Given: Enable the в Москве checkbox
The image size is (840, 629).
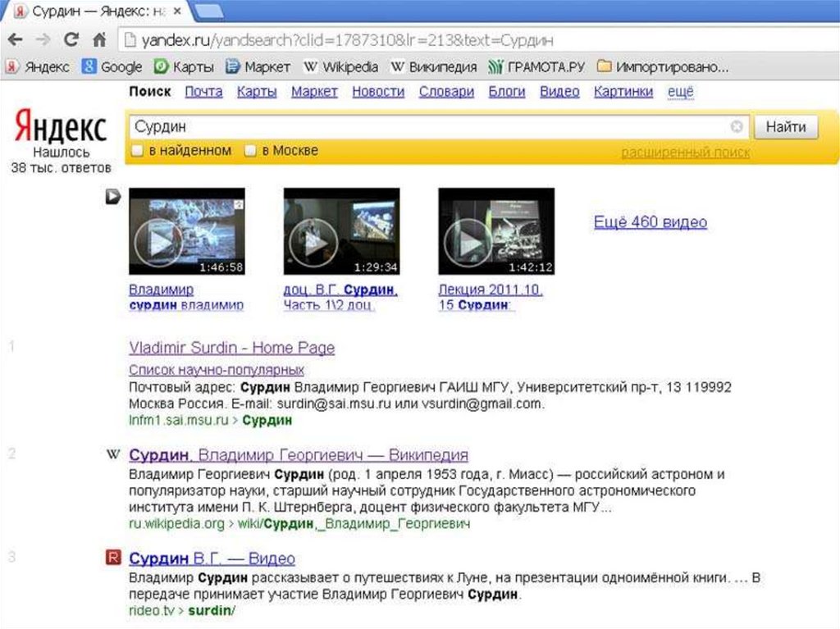Looking at the screenshot, I should point(250,151).
